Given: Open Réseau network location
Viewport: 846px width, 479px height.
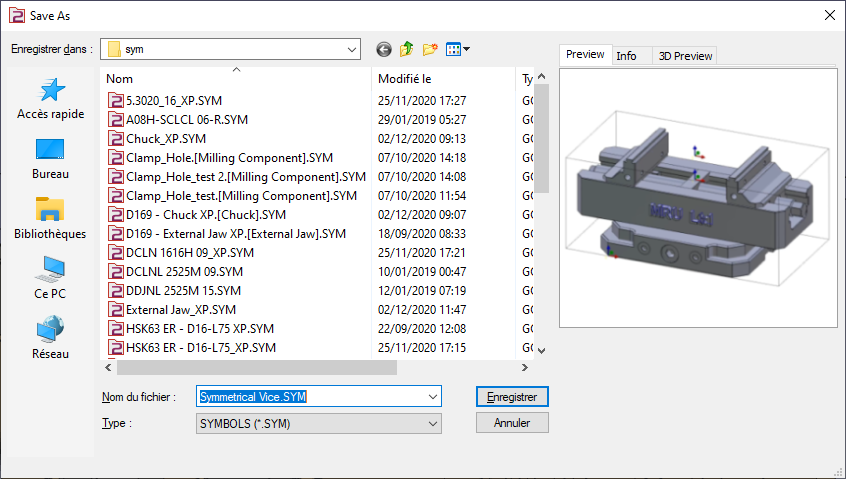Looking at the screenshot, I should [x=51, y=338].
